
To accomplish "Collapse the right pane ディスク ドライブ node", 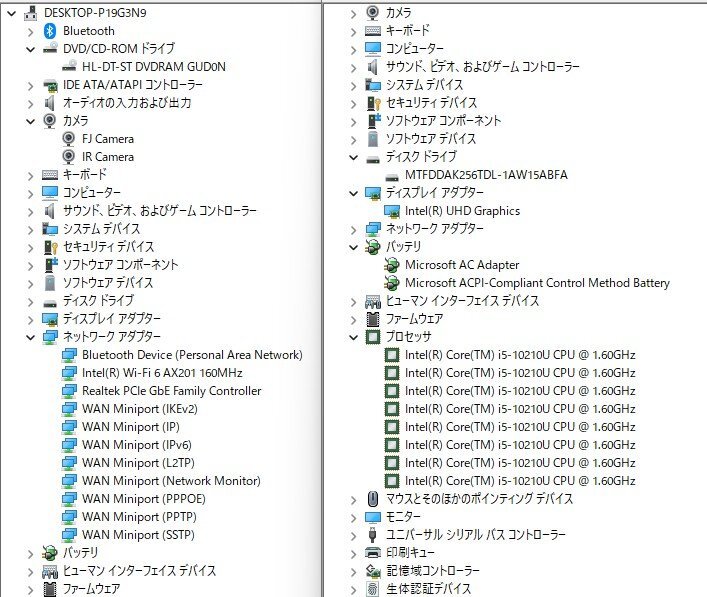I will tap(354, 157).
